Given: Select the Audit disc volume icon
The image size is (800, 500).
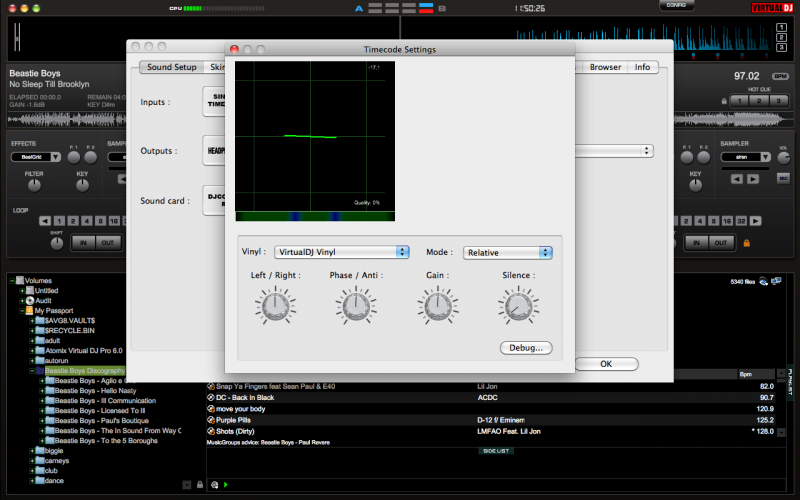Looking at the screenshot, I should click(x=30, y=301).
